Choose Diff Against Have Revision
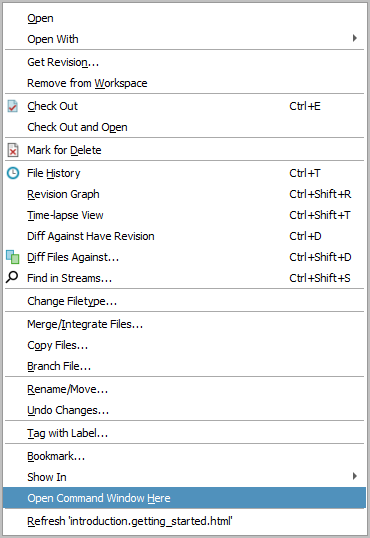Viewport: 370px width, 538px height. click(184, 236)
